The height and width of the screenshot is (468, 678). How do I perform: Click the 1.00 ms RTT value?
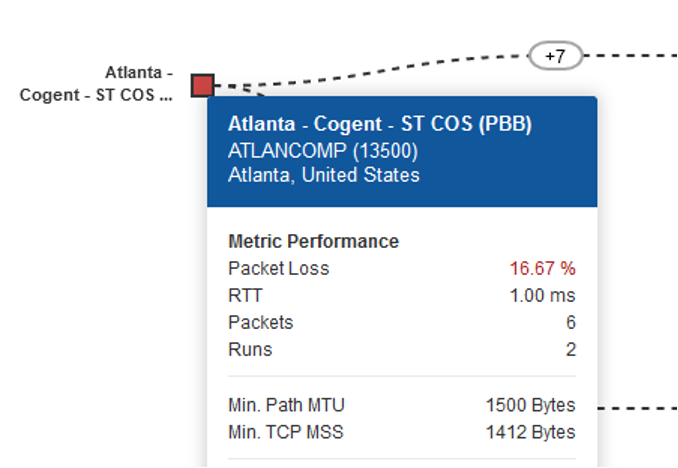click(x=543, y=296)
